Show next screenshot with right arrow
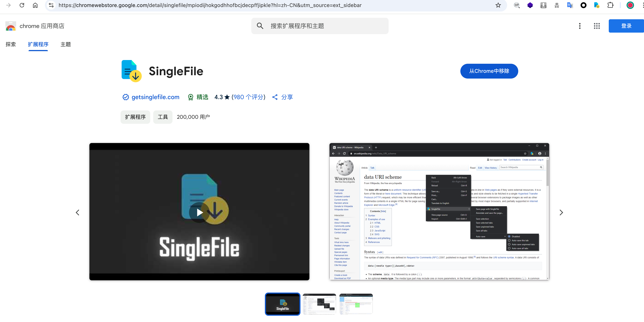Image resolution: width=644 pixels, height=322 pixels. click(561, 213)
